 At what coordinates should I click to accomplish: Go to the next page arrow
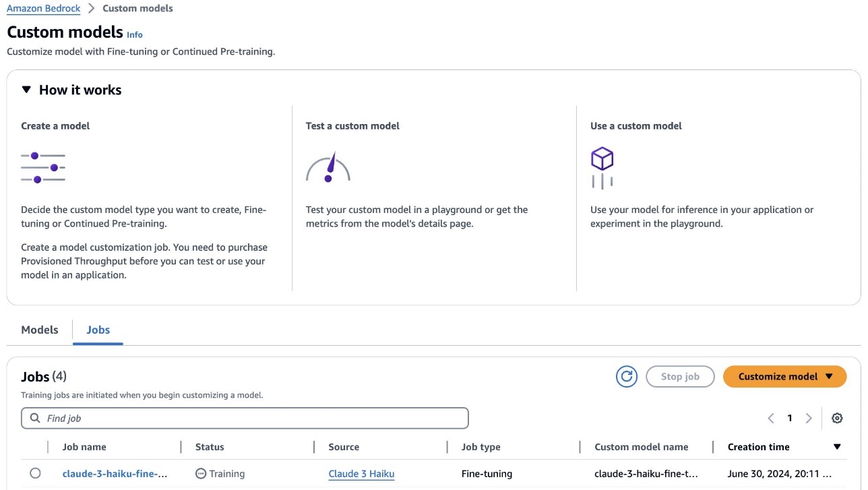(809, 419)
